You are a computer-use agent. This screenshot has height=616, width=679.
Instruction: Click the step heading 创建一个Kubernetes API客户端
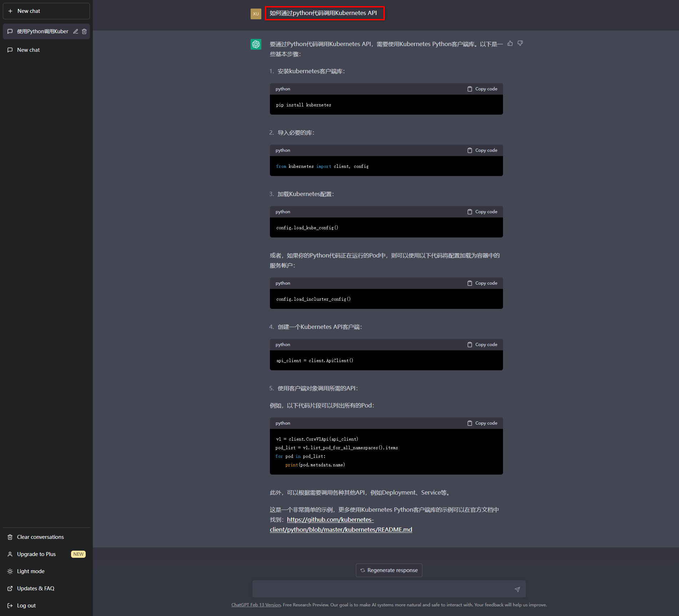point(320,327)
